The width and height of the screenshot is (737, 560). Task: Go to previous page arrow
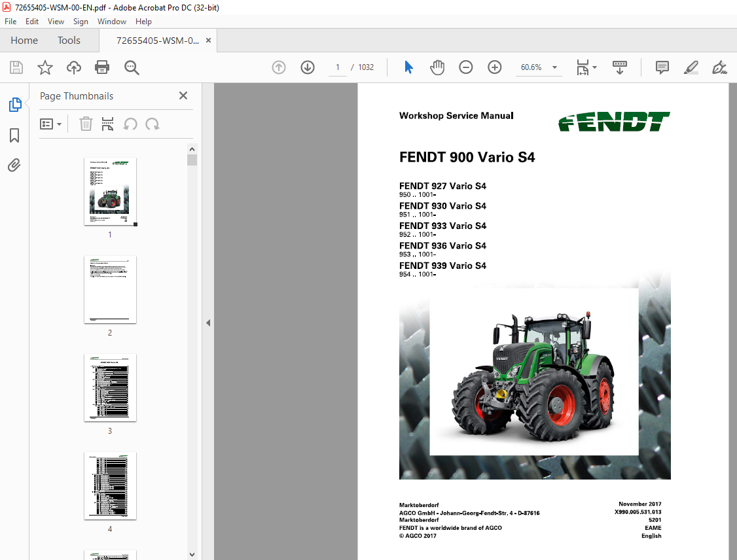[x=279, y=67]
